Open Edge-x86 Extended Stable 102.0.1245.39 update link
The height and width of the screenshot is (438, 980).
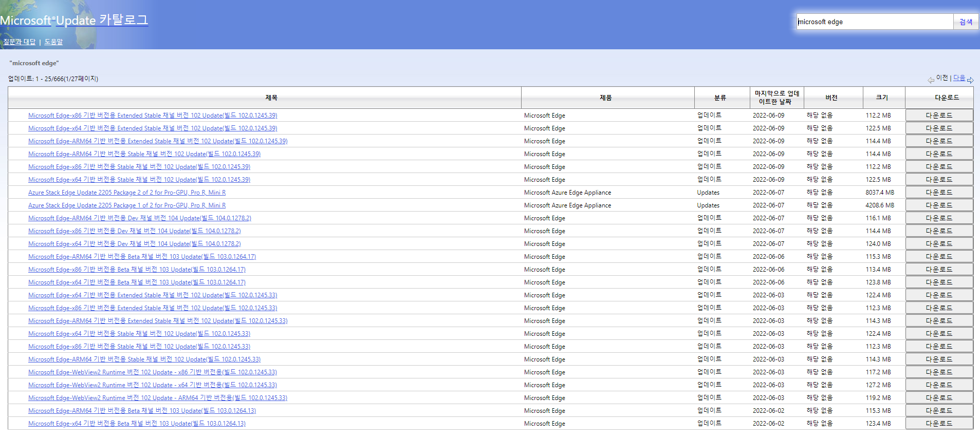[153, 116]
